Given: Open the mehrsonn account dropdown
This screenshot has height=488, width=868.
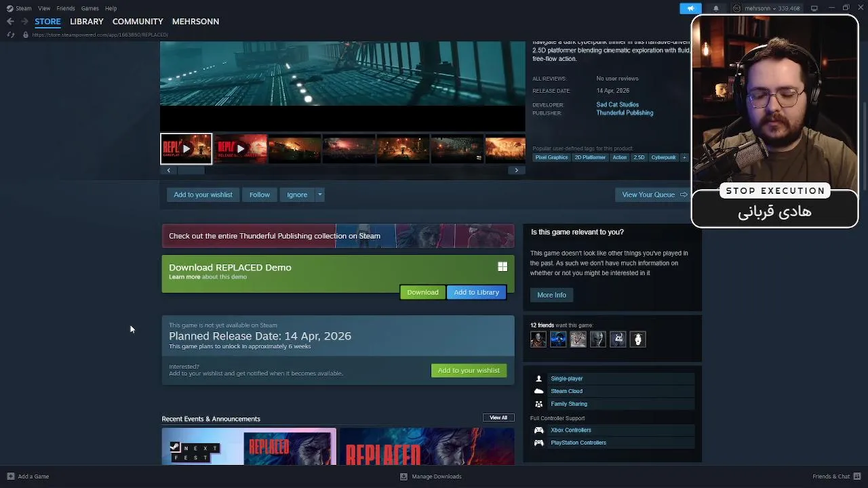Looking at the screenshot, I should coord(766,8).
